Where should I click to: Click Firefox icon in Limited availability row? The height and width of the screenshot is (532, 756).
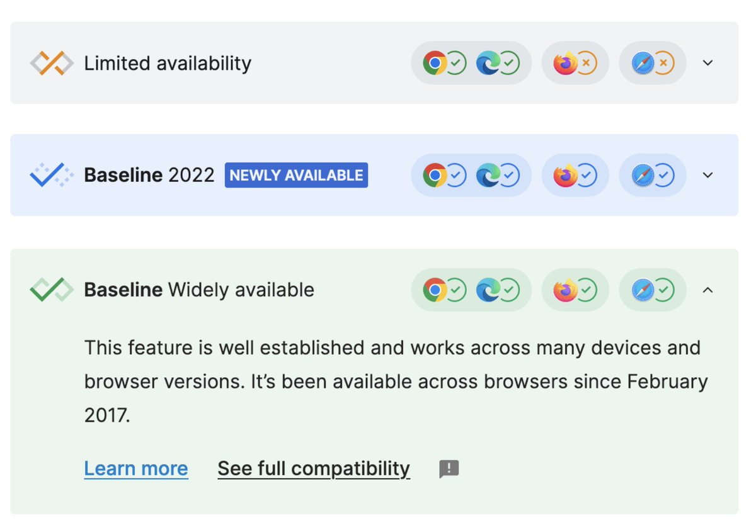click(x=565, y=63)
